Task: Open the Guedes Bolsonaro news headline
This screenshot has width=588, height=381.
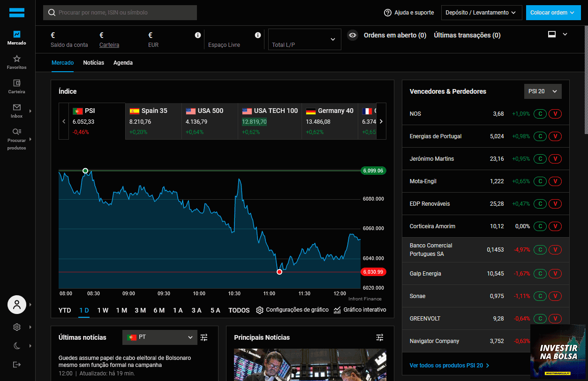Action: click(x=125, y=361)
